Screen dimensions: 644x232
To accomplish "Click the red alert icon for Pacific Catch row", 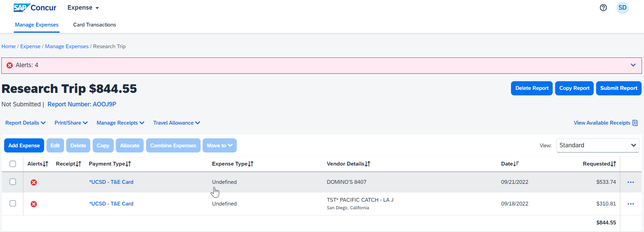I will 34,204.
